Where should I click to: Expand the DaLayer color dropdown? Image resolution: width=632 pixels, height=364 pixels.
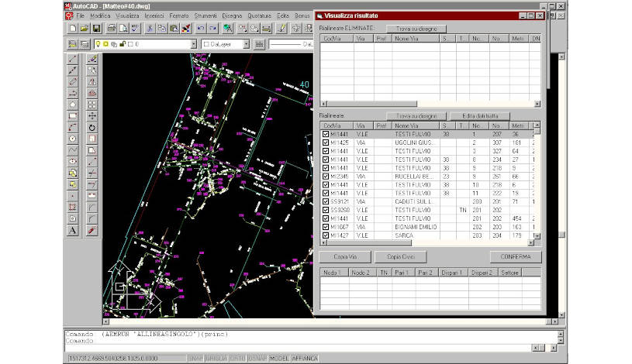click(247, 45)
